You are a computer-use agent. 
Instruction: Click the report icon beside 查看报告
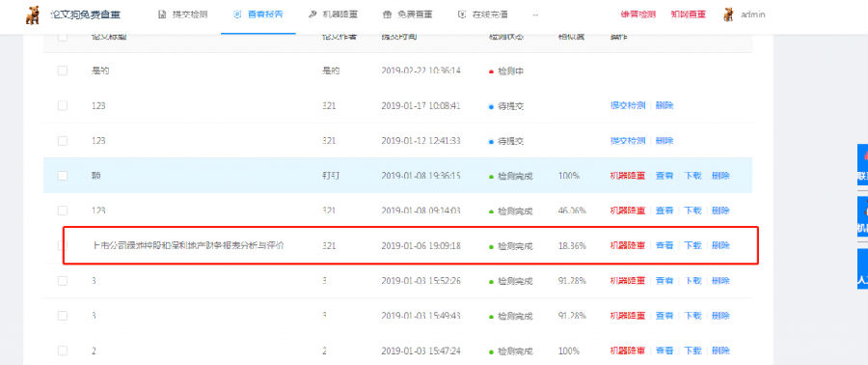point(237,14)
